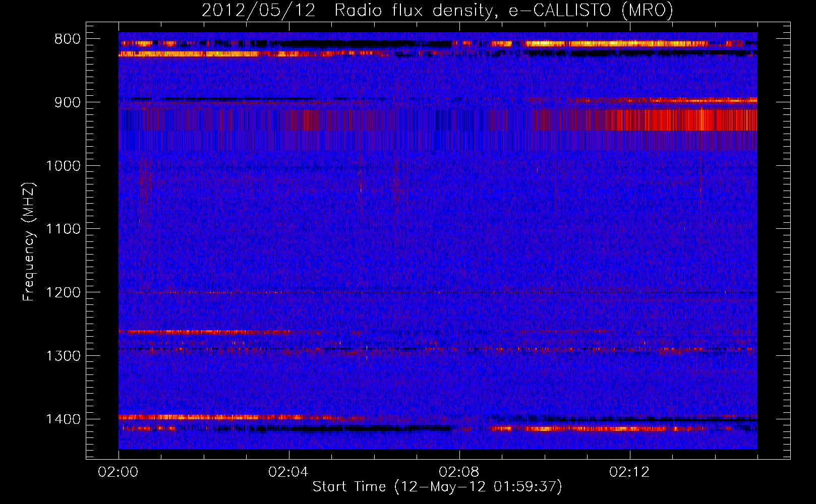Click the '1000' frequency axis label
816x504 pixels.
click(64, 166)
